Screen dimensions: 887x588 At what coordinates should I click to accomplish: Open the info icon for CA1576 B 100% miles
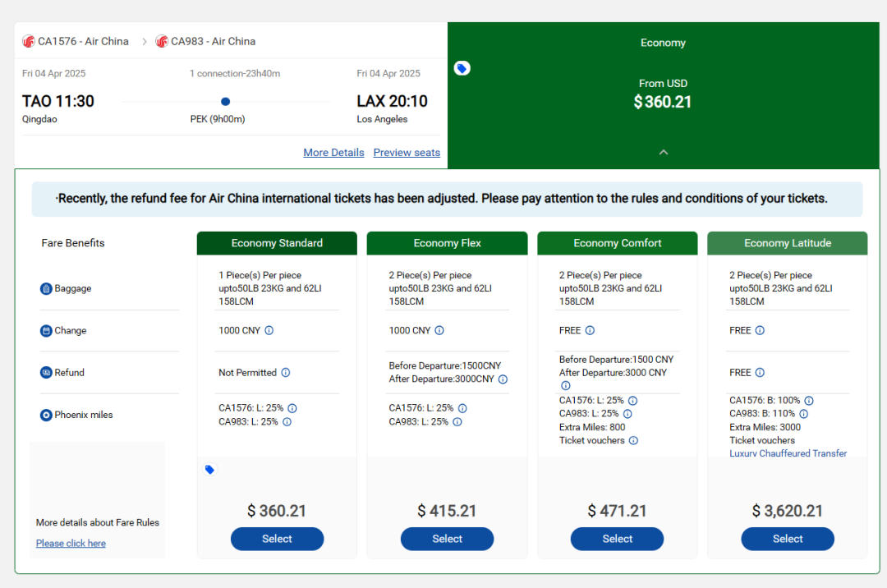click(809, 400)
